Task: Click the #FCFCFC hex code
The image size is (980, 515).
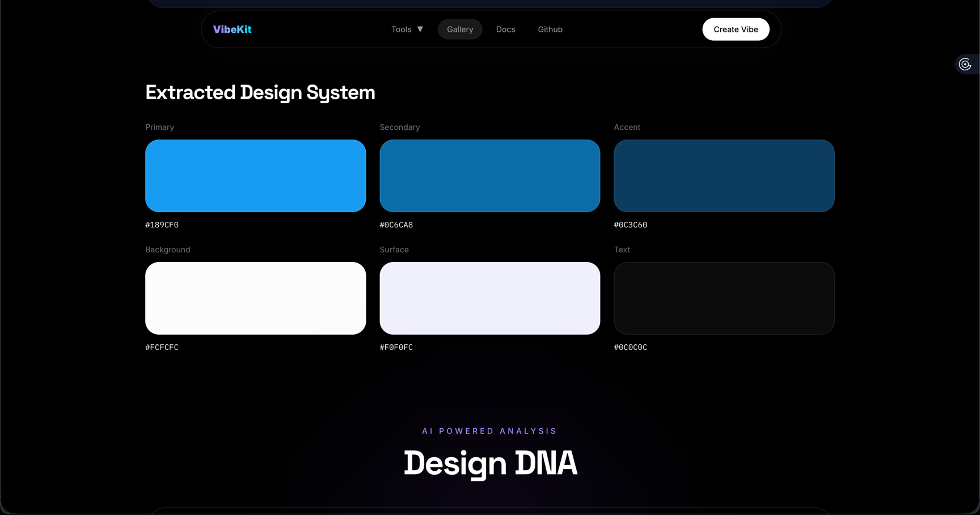Action: [162, 348]
